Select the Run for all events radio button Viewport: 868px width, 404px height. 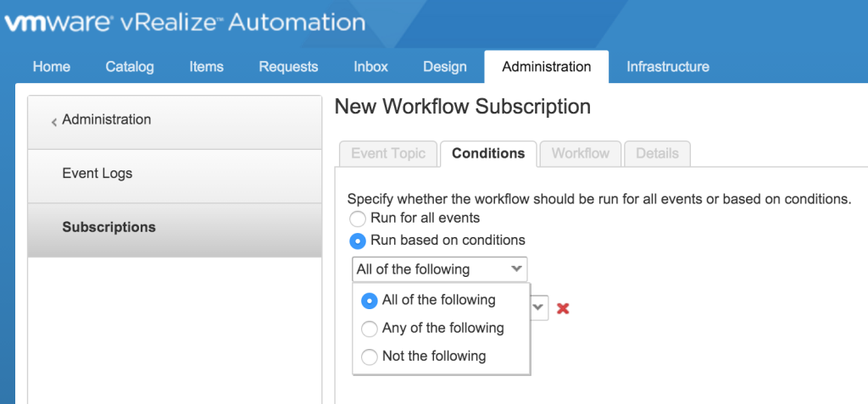[x=358, y=218]
